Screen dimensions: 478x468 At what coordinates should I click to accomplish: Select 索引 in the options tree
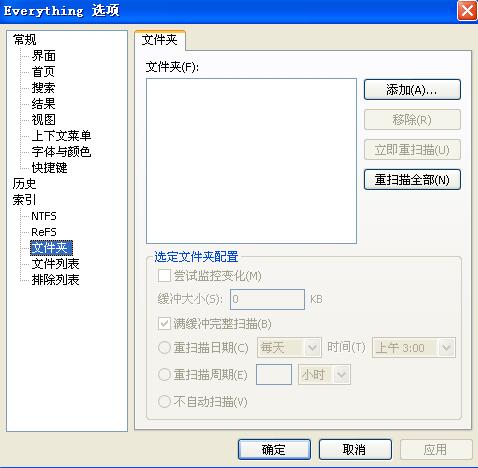(x=24, y=200)
